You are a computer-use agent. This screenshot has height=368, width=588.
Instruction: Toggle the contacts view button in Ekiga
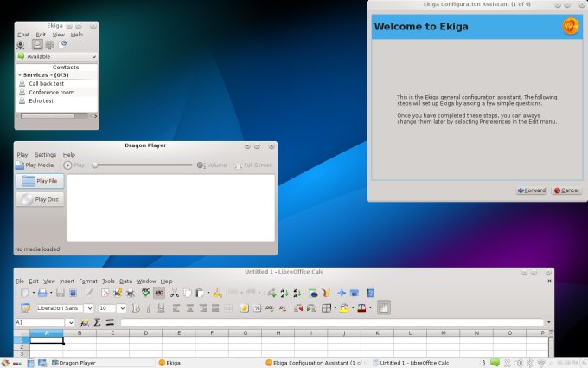pos(37,44)
